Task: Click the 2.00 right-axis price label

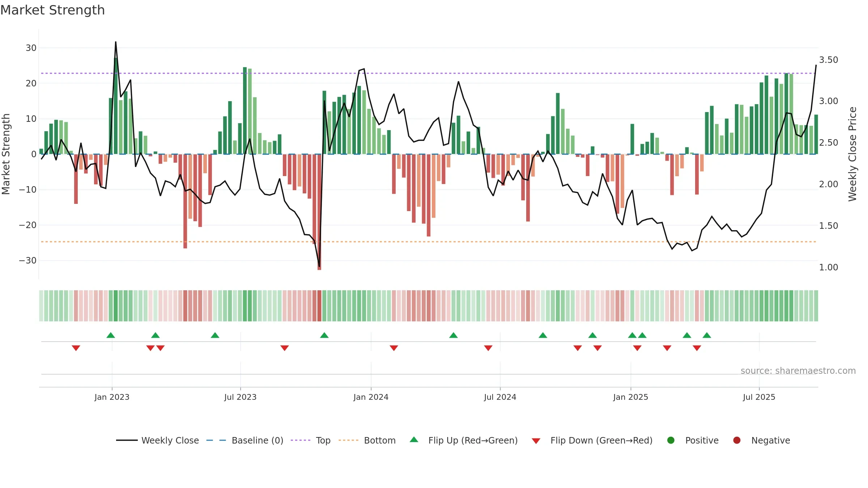Action: 829,184
